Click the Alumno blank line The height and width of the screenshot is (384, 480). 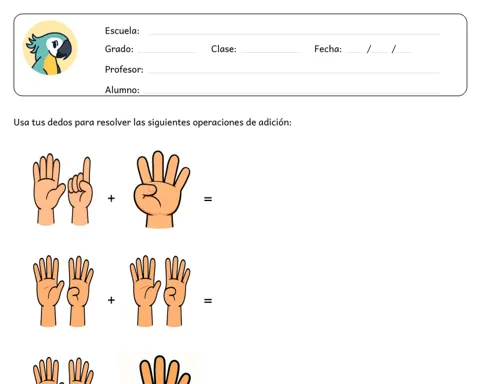[292, 92]
